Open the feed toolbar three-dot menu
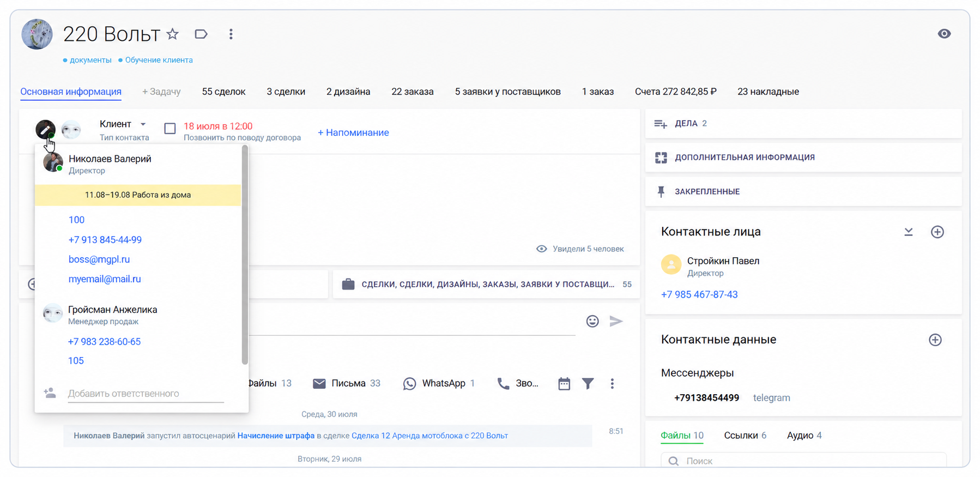 coord(612,384)
